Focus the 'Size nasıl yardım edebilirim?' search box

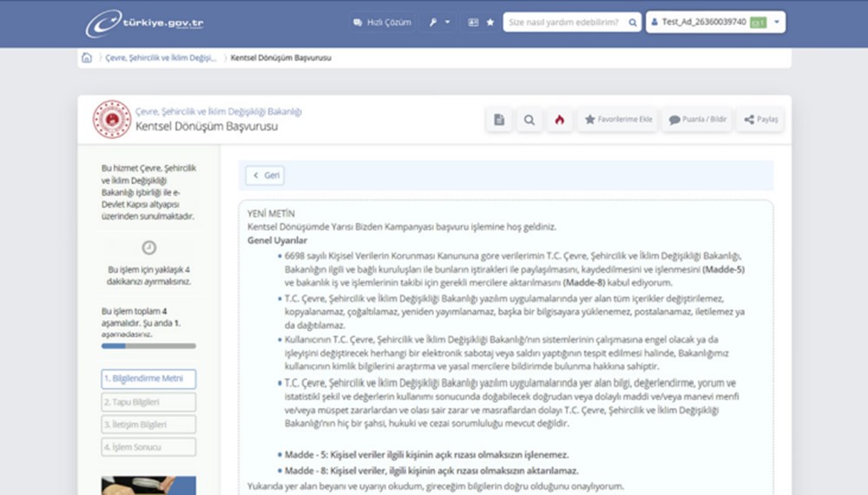pos(564,23)
